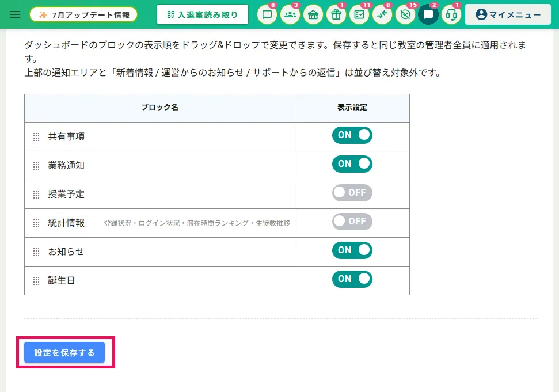
Task: Click the 7月アップデート情報 button
Action: 83,14
